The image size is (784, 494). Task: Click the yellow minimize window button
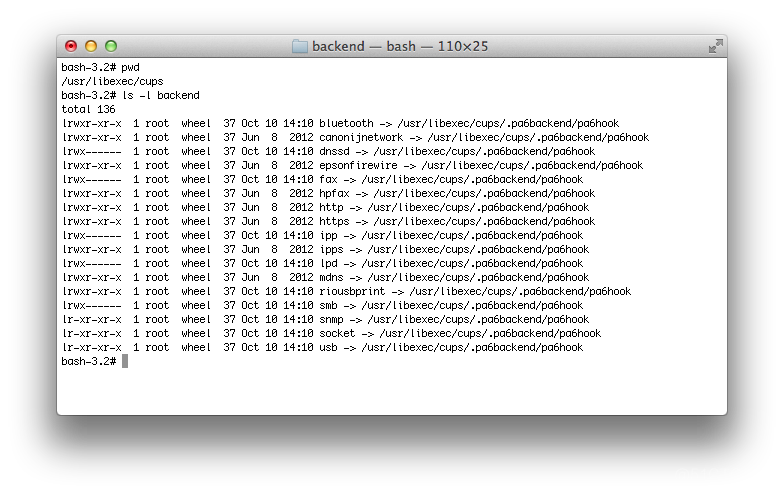tap(91, 46)
